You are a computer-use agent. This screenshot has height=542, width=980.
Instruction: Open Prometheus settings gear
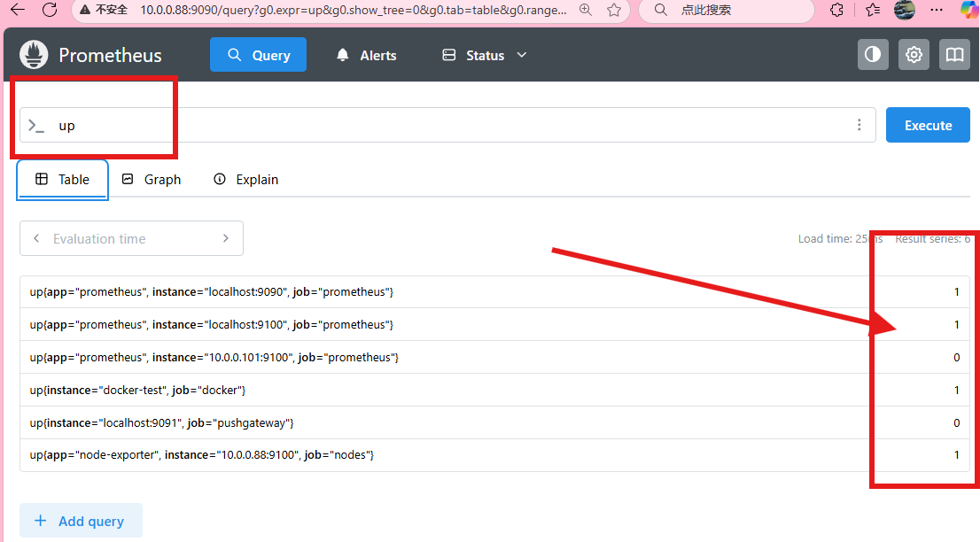[x=914, y=55]
